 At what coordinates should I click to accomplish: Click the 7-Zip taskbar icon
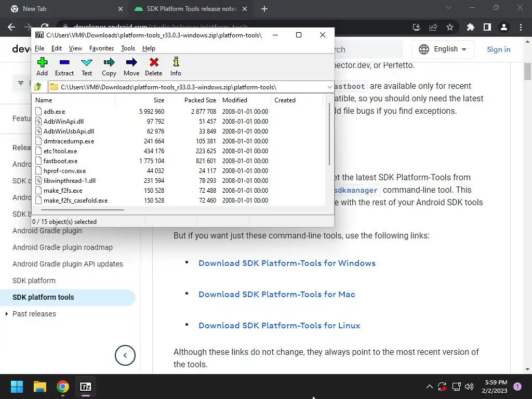(86, 387)
